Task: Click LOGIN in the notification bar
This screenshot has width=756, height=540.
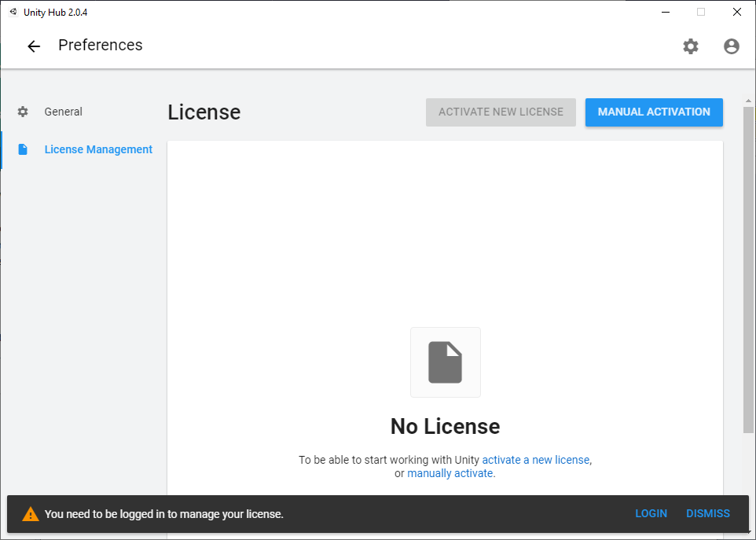Action: pos(651,513)
